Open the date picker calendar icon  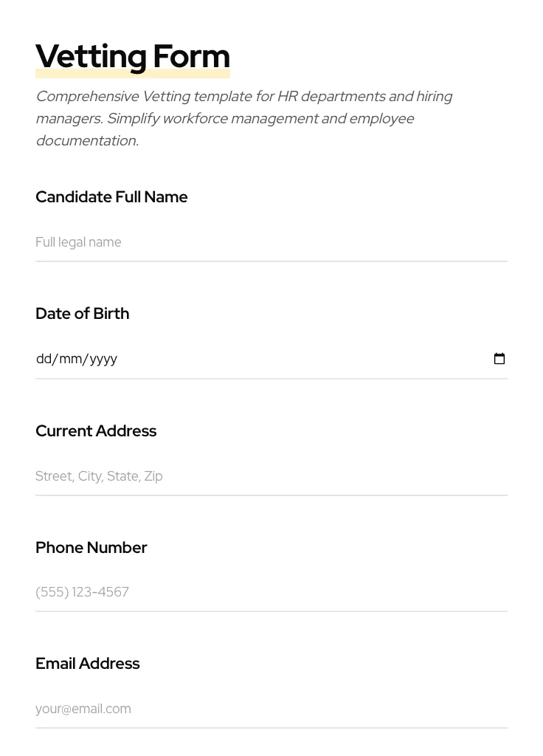499,359
